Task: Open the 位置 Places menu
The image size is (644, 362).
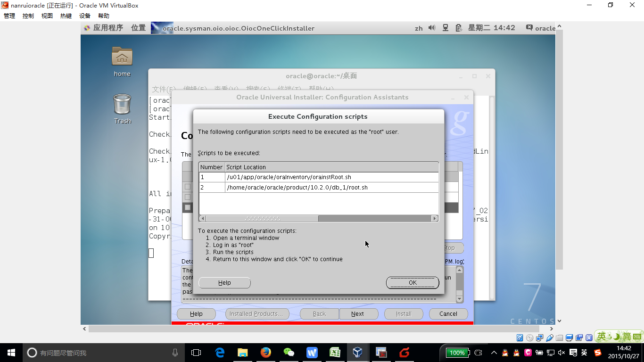Action: [139, 28]
